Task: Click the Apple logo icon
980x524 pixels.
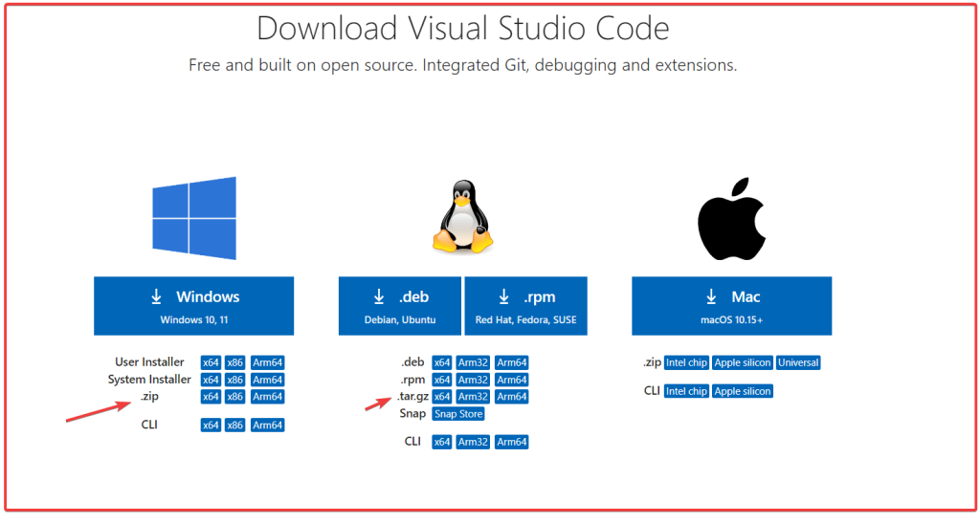Action: pos(732,219)
